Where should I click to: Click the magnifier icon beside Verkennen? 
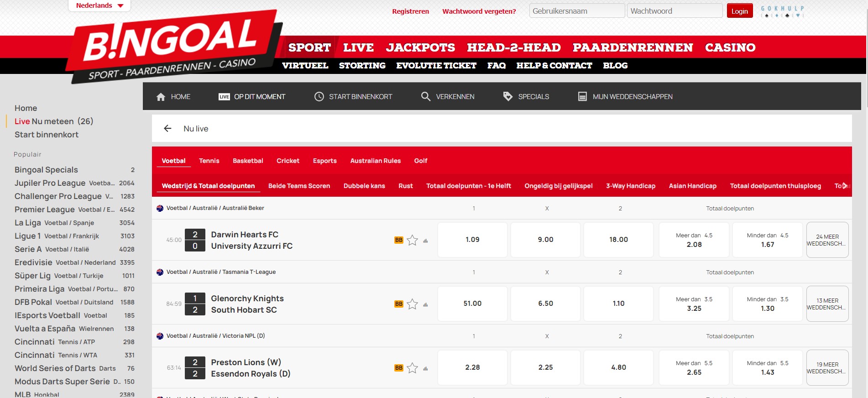pos(426,97)
